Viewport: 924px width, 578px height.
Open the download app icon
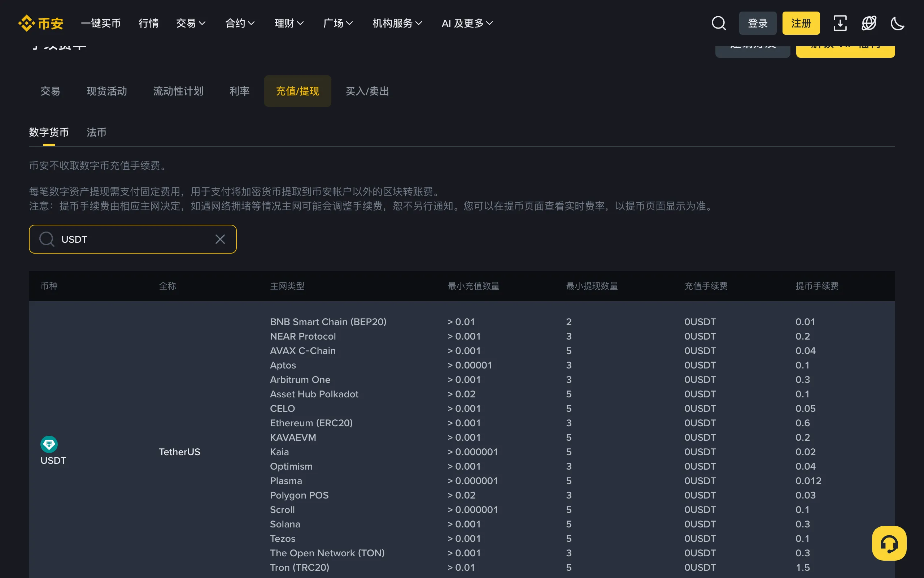tap(840, 23)
